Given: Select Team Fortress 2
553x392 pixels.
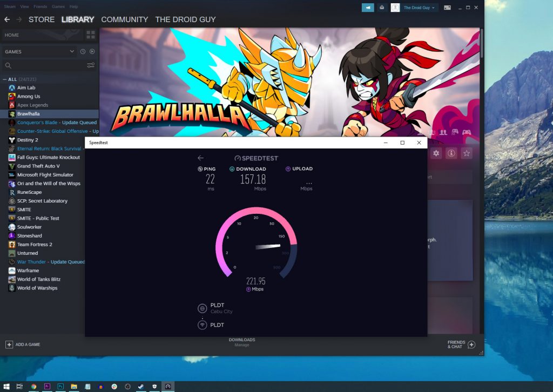Looking at the screenshot, I should (42, 244).
